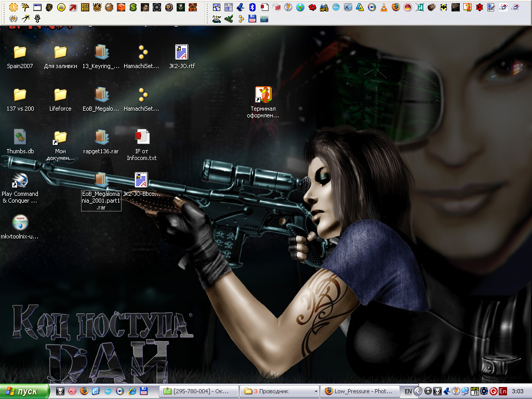Image resolution: width=532 pixels, height=399 pixels.
Task: Open Bluetooth utility from the quick launch bar
Action: [x=252, y=7]
